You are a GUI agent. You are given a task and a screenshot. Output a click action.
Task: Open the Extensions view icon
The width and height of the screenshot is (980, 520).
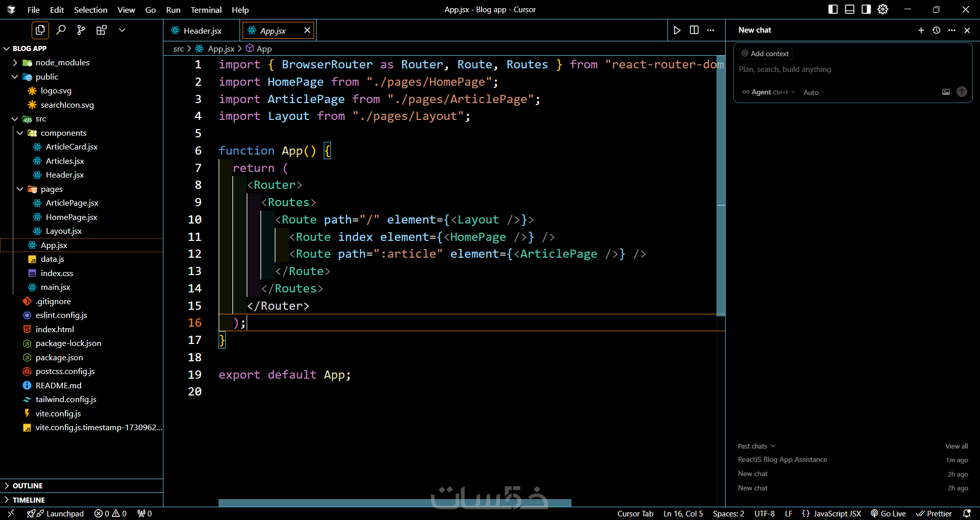tap(102, 30)
